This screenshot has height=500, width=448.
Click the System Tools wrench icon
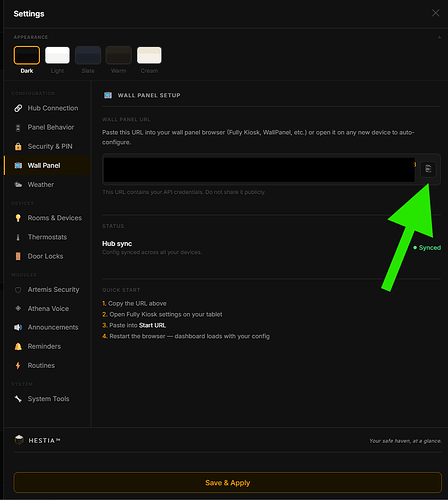point(18,399)
